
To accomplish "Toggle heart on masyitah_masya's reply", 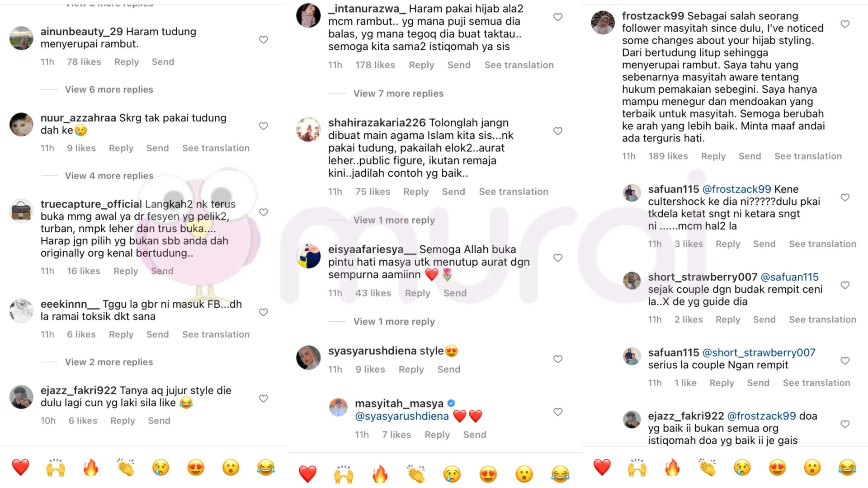I will tap(558, 412).
